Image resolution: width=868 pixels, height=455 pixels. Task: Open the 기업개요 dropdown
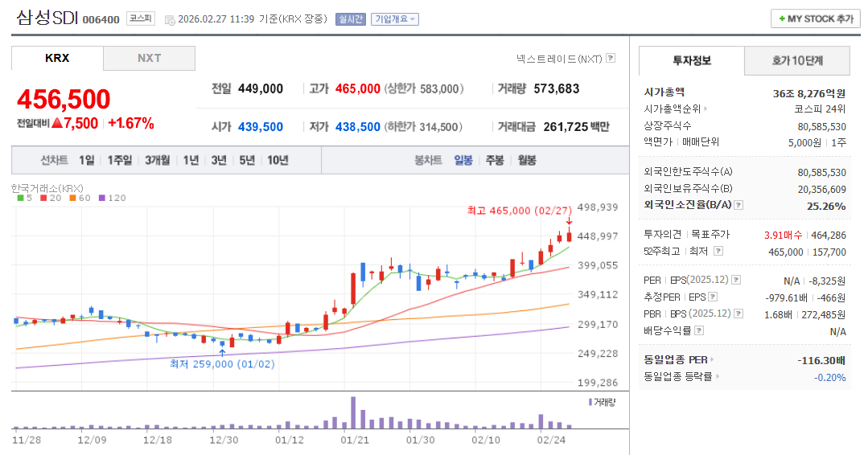pos(395,19)
